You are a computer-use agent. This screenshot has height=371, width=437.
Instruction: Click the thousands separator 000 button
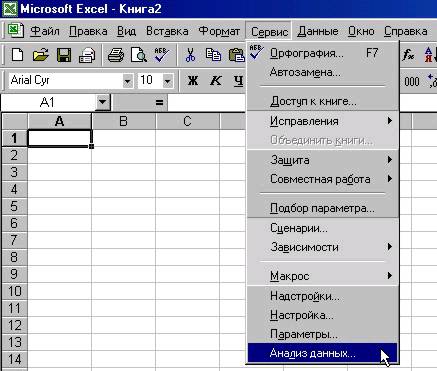coord(412,81)
